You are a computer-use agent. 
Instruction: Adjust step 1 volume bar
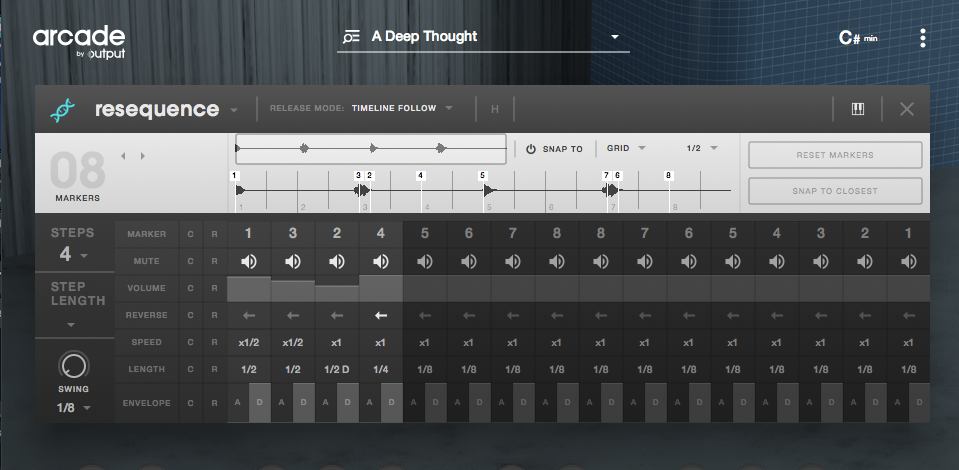click(x=248, y=289)
